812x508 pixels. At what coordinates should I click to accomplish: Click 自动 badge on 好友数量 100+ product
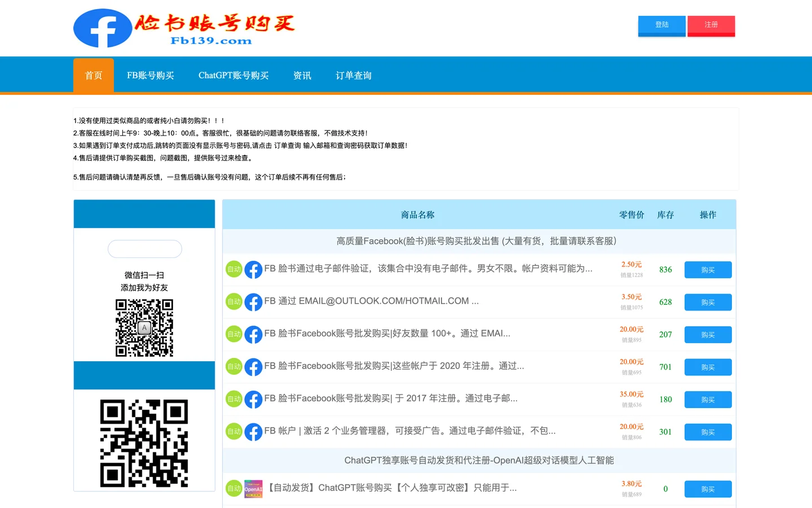click(x=234, y=334)
